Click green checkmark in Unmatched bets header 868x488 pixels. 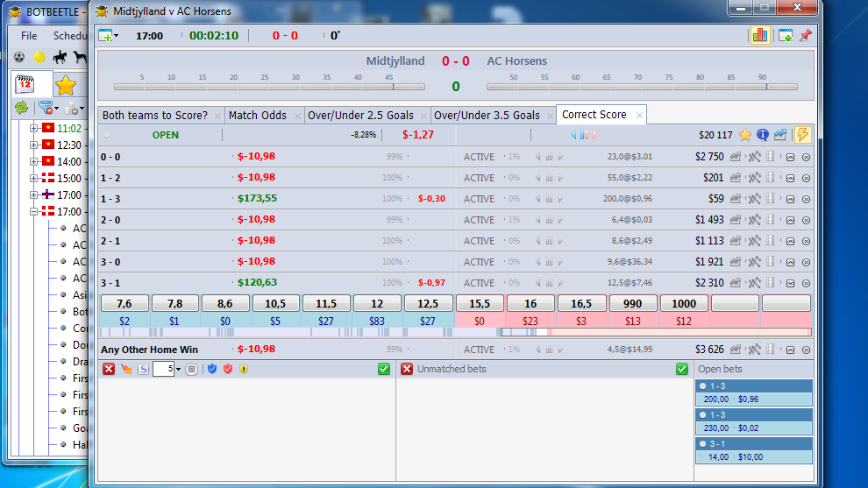682,369
